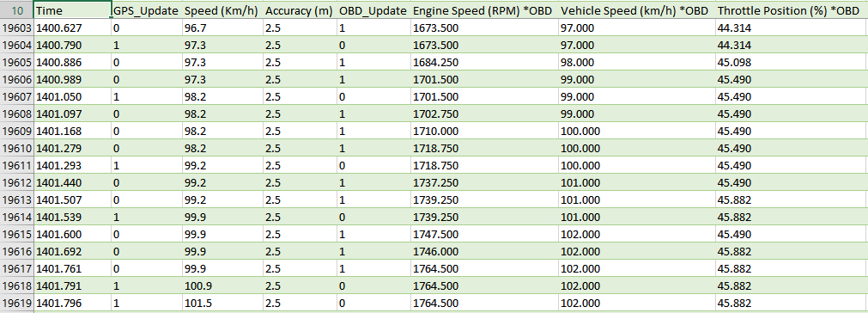Click the Vehicle Speed cell in row 19612
The height and width of the screenshot is (313, 868).
click(x=636, y=183)
